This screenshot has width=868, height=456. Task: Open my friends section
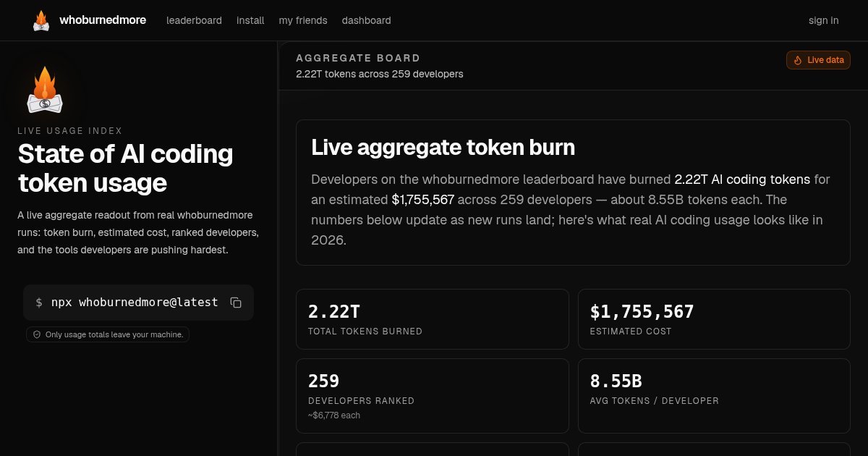click(x=303, y=20)
